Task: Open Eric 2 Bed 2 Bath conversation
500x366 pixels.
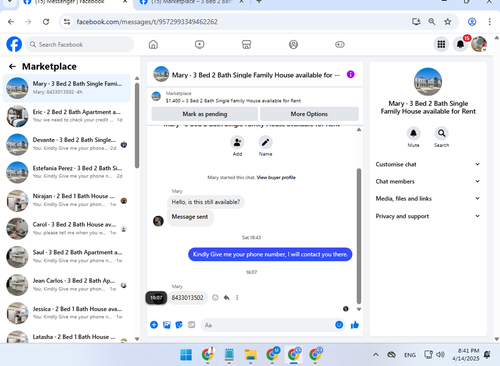Action: (67, 116)
